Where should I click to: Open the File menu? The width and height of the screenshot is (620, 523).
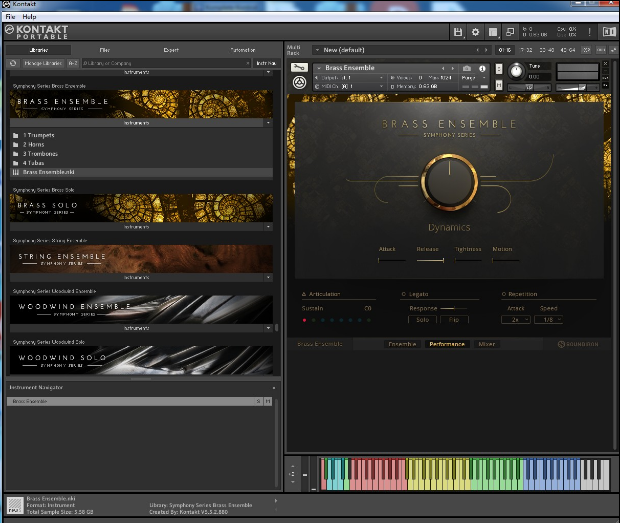point(10,17)
